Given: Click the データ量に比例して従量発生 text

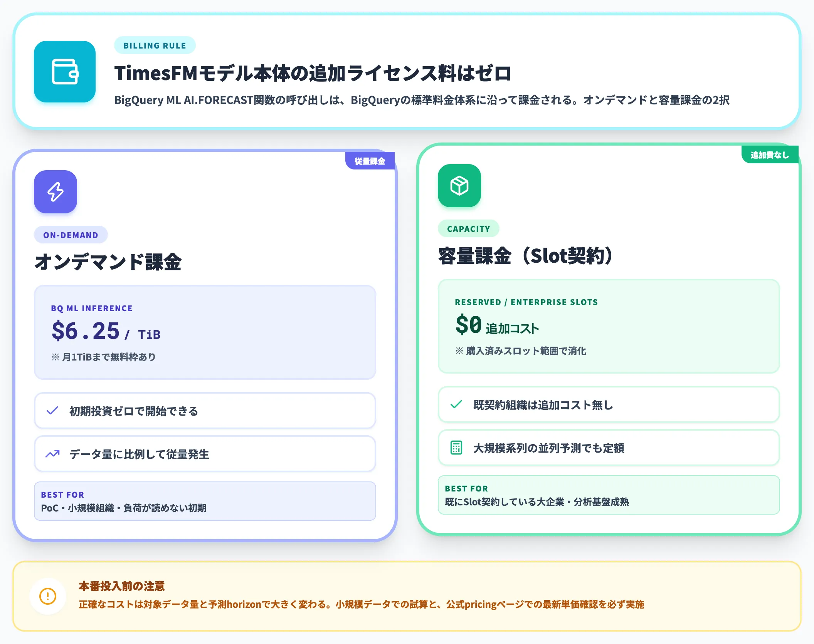Looking at the screenshot, I should pyautogui.click(x=139, y=454).
